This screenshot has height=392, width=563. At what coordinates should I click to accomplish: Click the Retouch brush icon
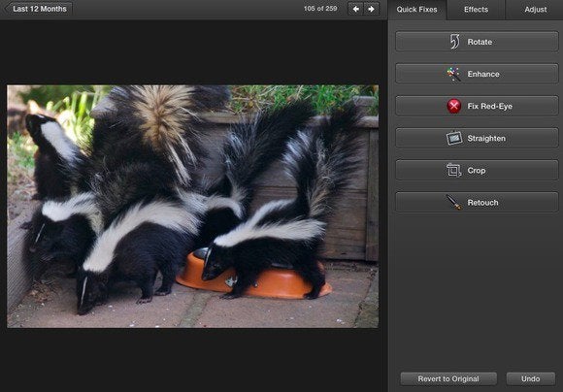point(454,202)
